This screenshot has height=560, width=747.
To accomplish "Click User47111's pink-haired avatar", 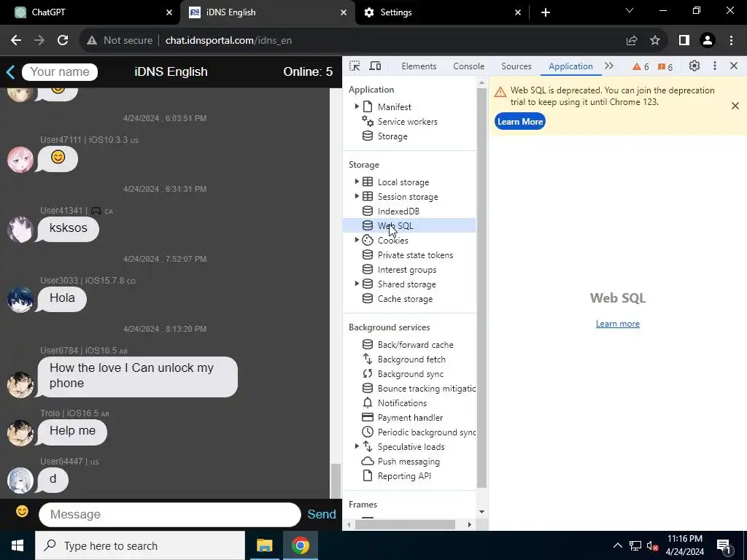I will click(20, 160).
